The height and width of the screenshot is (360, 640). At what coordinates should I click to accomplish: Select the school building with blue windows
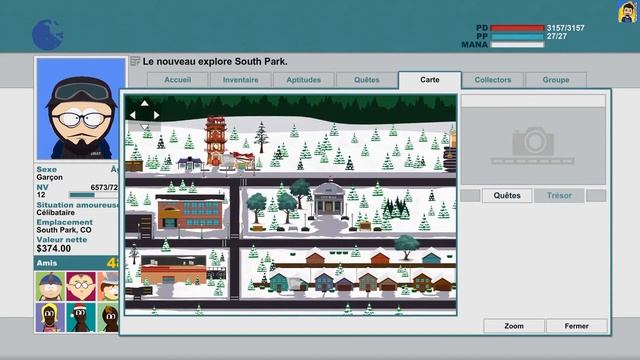point(191,212)
